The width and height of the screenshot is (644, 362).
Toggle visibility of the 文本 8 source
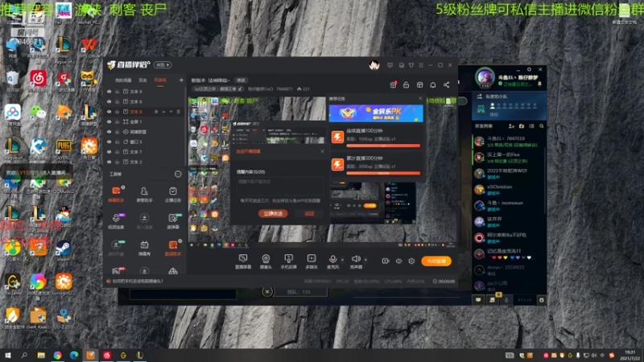pos(109,112)
